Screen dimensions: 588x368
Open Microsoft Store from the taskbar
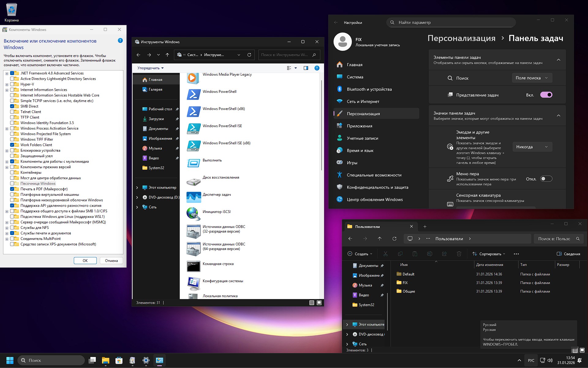tap(119, 360)
